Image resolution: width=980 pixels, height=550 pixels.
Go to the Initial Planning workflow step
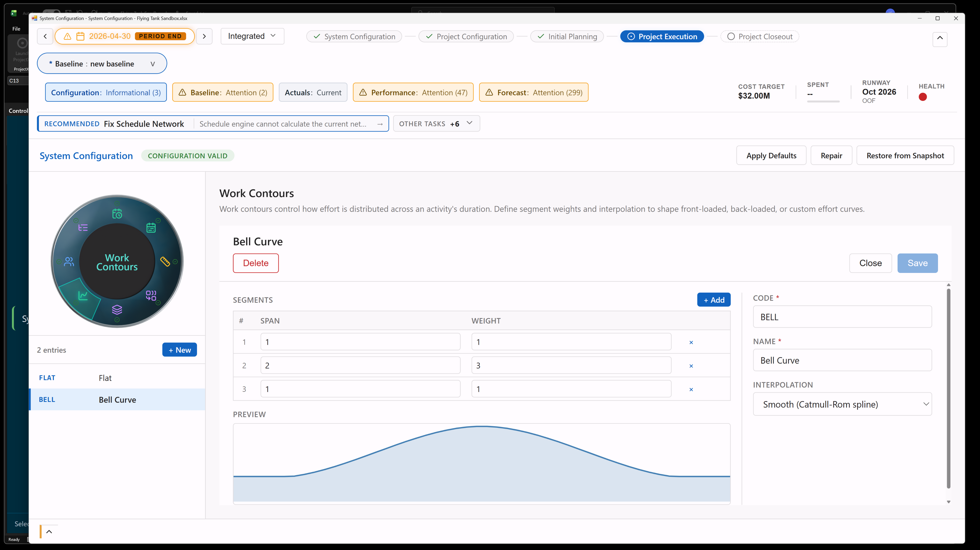tap(567, 37)
